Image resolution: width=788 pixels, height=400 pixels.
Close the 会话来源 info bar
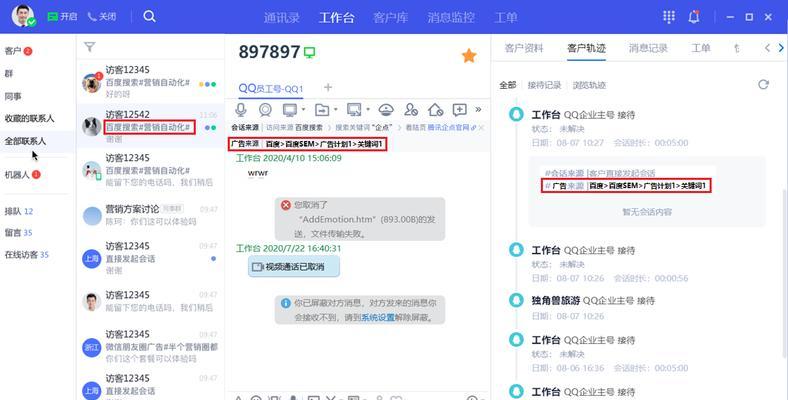[481, 128]
